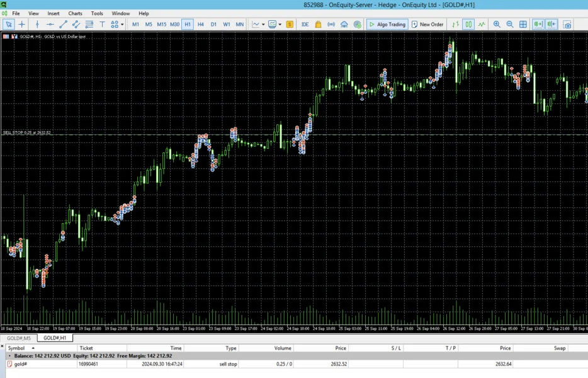The height and width of the screenshot is (378, 588).
Task: Switch the chart to candlestick view
Action: pos(468,25)
